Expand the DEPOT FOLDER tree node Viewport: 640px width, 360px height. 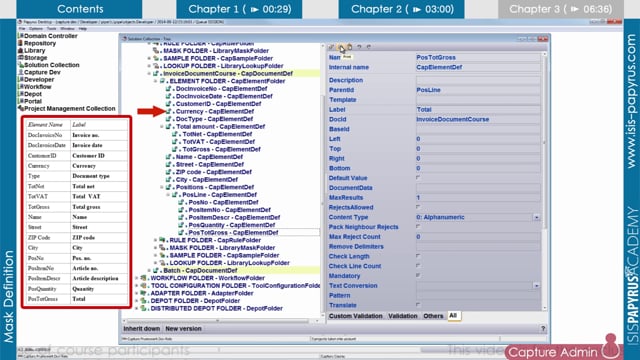137,301
